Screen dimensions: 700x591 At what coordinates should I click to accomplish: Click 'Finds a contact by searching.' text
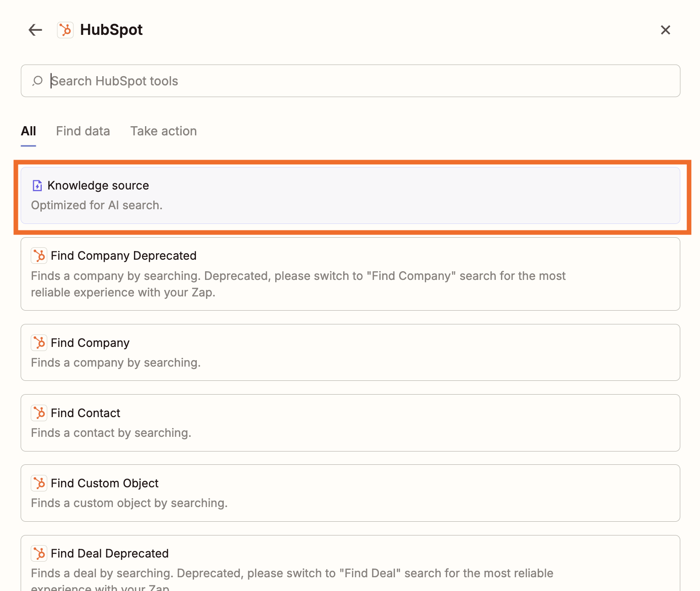tap(111, 433)
